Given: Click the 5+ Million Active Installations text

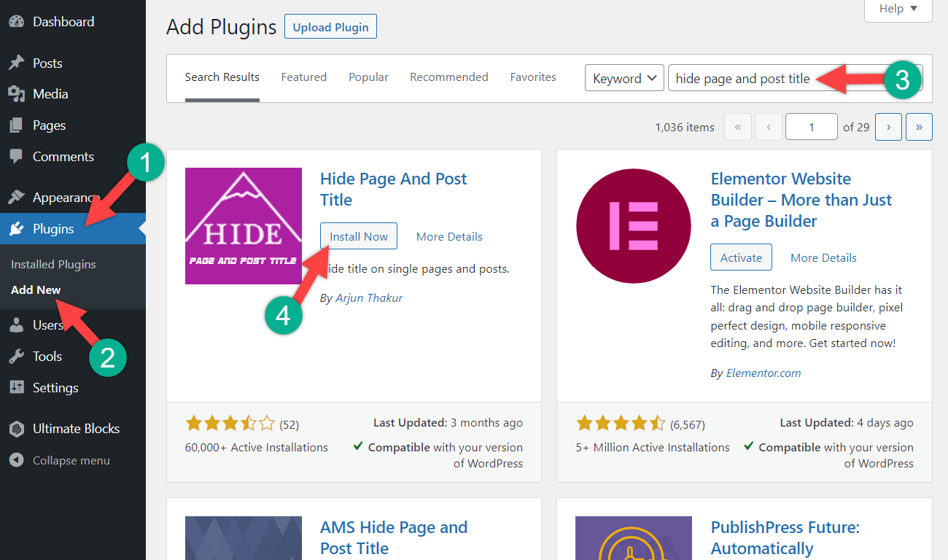Looking at the screenshot, I should tap(653, 447).
